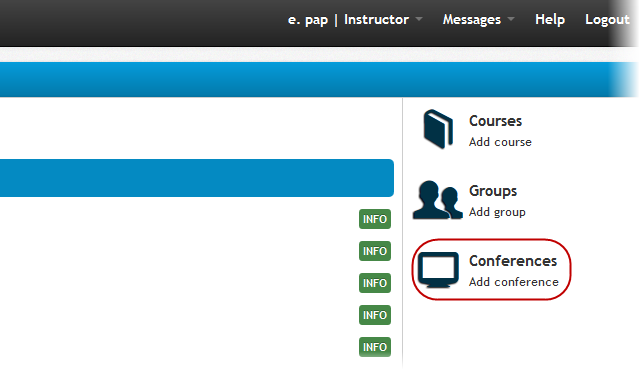640x370 pixels.
Task: Click the Groups people icon
Action: click(438, 200)
